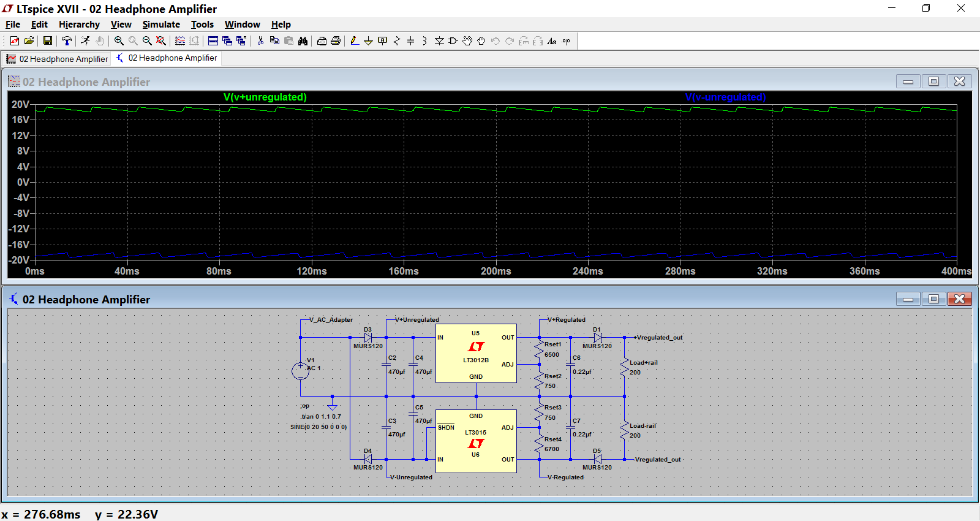Viewport: 980px width, 521px height.
Task: Open the Hierarchy menu
Action: (x=79, y=25)
